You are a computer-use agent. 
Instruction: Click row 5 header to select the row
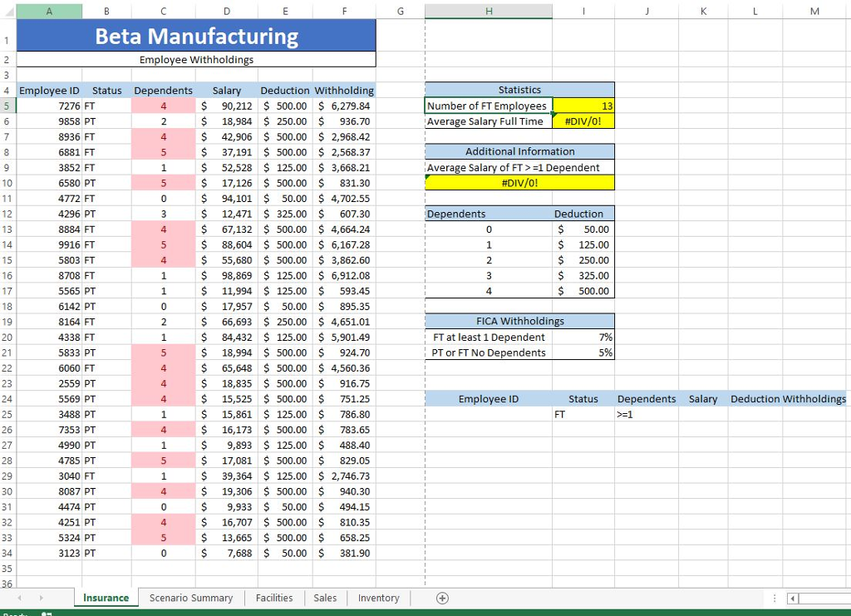click(7, 106)
